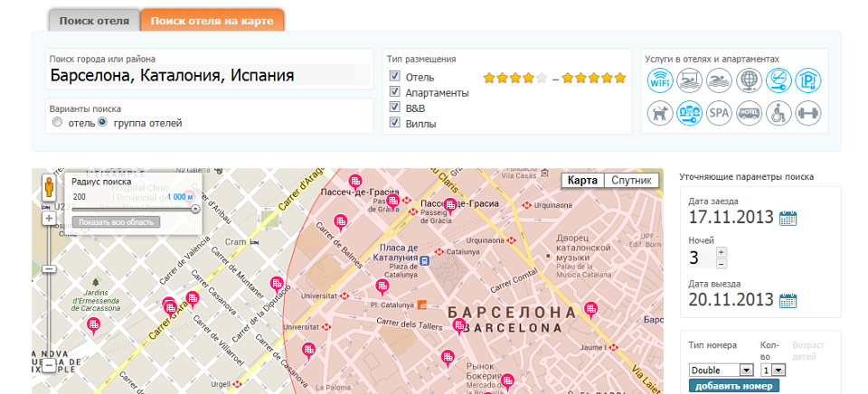Click the check-out date 20.11.2013
Screen dimensions: 868x394
tap(731, 299)
